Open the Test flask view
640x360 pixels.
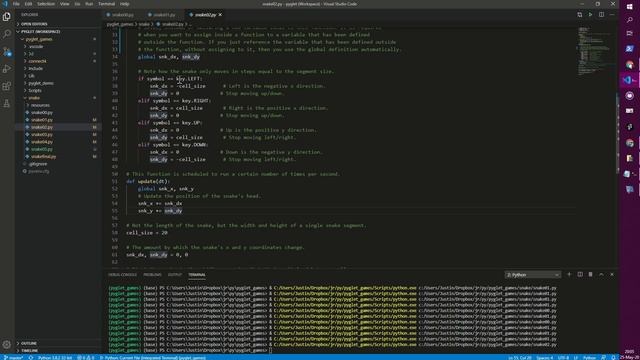click(x=7, y=104)
